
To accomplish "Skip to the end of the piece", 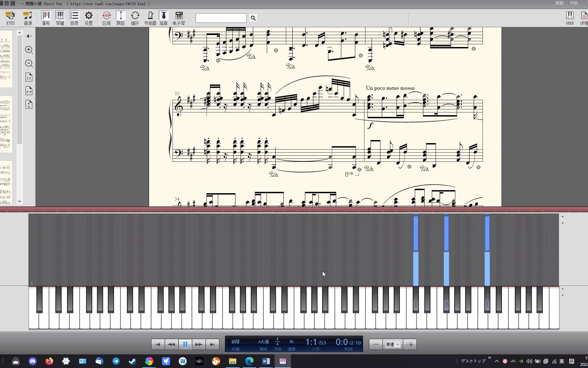I will [212, 344].
